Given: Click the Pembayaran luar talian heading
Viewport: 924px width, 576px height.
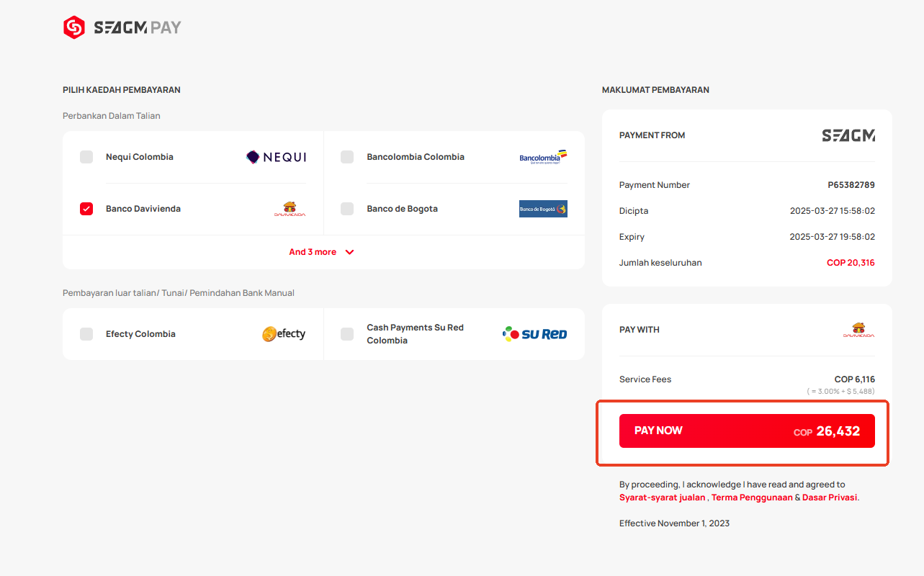Looking at the screenshot, I should 179,293.
